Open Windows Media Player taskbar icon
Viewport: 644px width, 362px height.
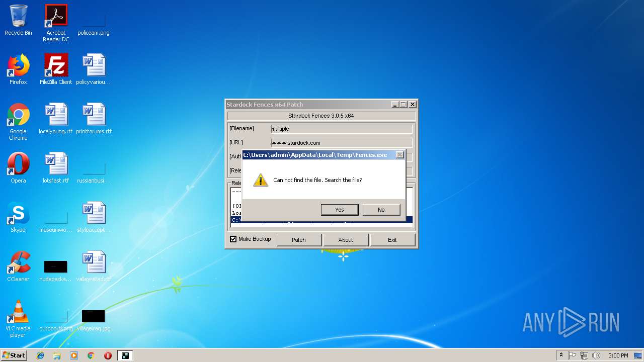coord(74,355)
